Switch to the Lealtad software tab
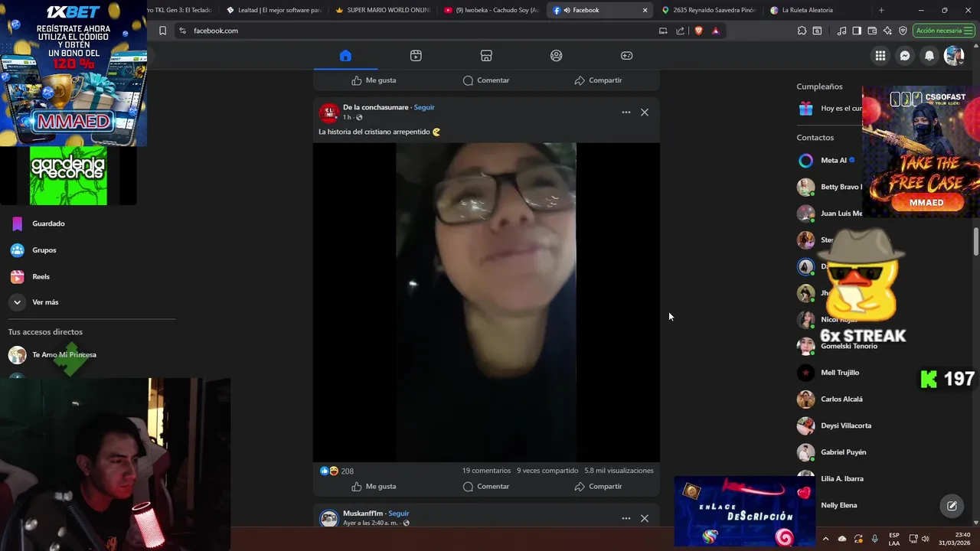Viewport: 980px width, 551px height. [274, 10]
